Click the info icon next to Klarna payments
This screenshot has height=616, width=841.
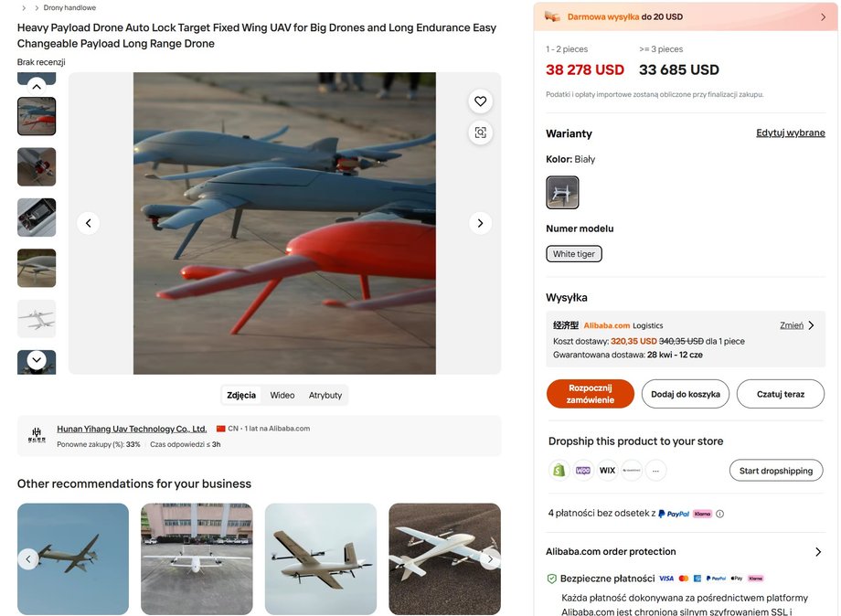(719, 513)
